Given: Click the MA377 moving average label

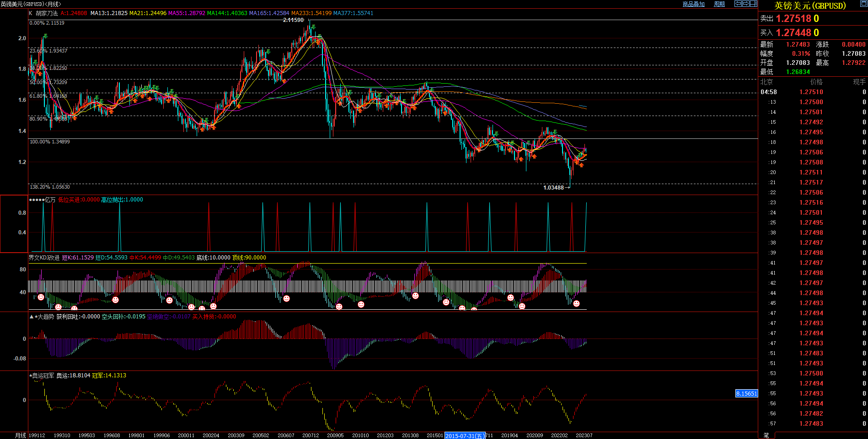Looking at the screenshot, I should click(x=353, y=13).
